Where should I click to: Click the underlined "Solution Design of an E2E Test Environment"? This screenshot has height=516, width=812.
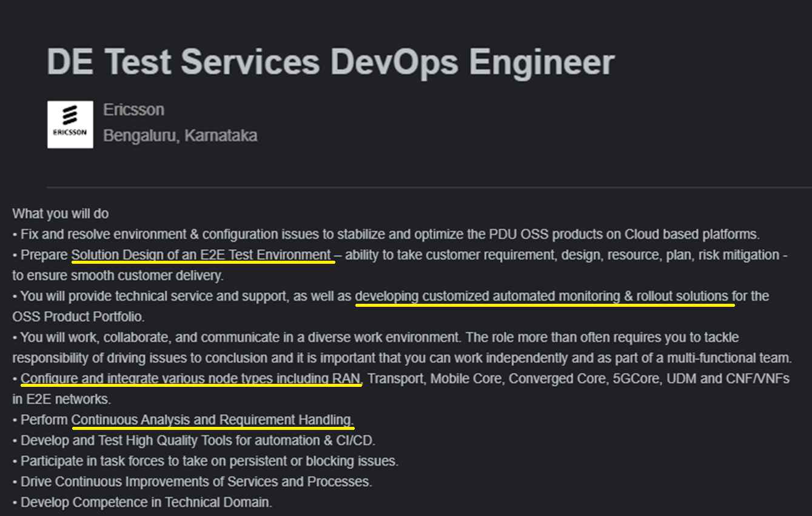(x=201, y=255)
